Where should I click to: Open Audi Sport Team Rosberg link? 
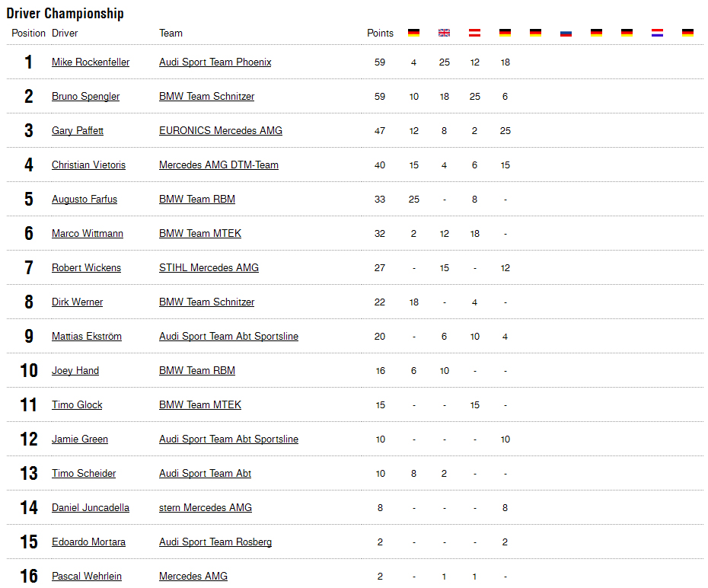(x=215, y=542)
